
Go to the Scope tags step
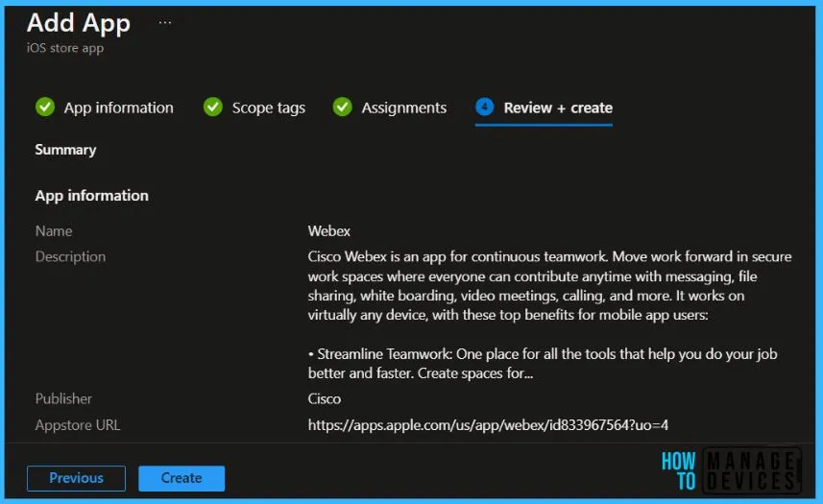coord(269,108)
